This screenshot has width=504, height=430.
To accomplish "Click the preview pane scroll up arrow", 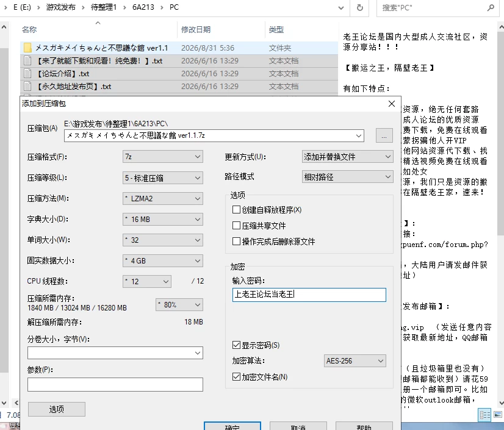I will [501, 27].
